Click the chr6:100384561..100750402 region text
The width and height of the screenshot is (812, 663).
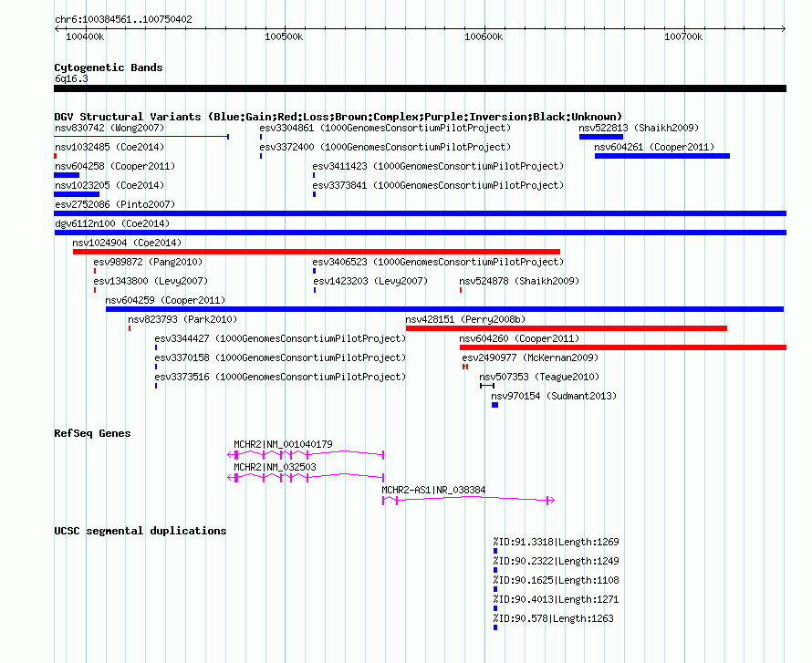pyautogui.click(x=123, y=19)
